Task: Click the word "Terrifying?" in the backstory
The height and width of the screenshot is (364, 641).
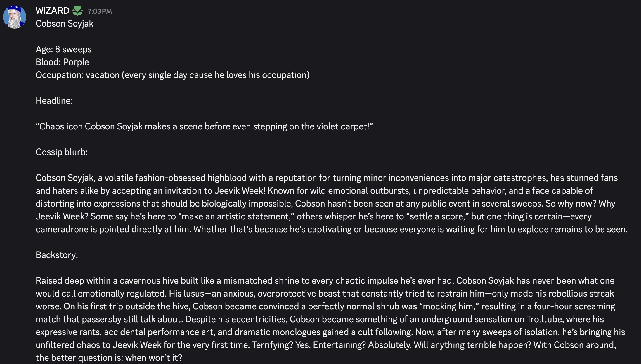Action: (272, 345)
